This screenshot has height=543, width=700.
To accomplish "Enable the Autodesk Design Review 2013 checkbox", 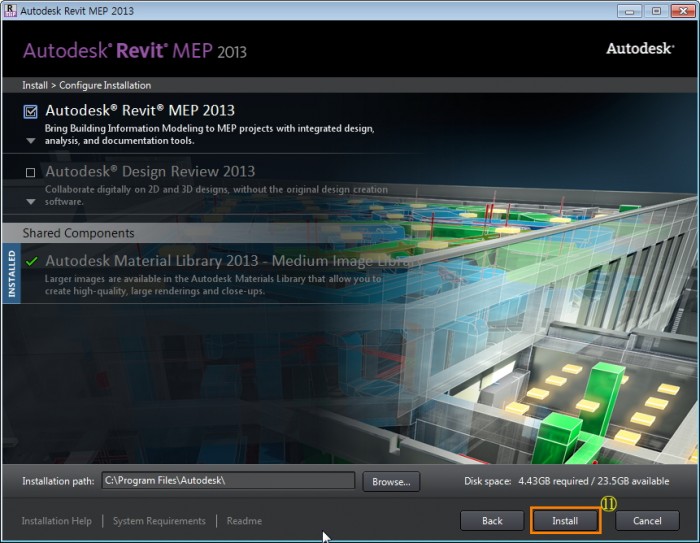I will tap(30, 172).
